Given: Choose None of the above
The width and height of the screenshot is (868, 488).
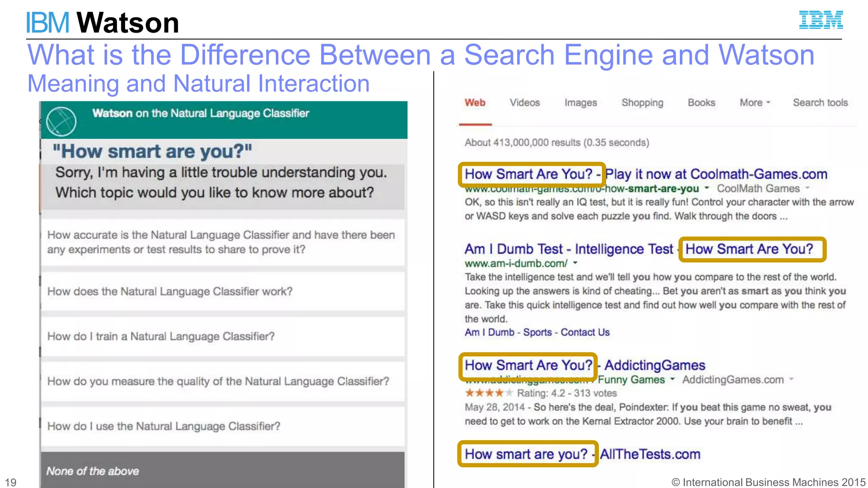Looking at the screenshot, I should pos(223,470).
